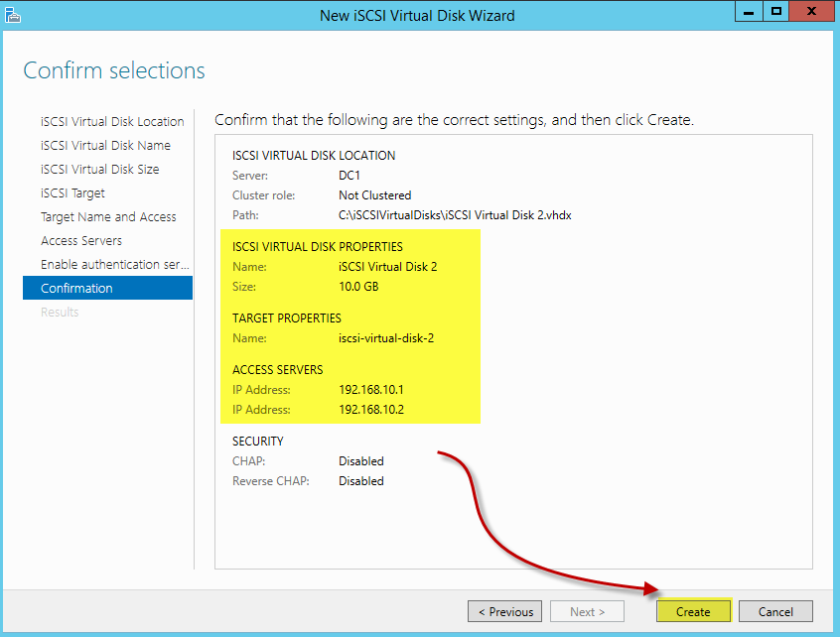Open the Target Name and Access step
Screen dimensions: 840x637
108,216
